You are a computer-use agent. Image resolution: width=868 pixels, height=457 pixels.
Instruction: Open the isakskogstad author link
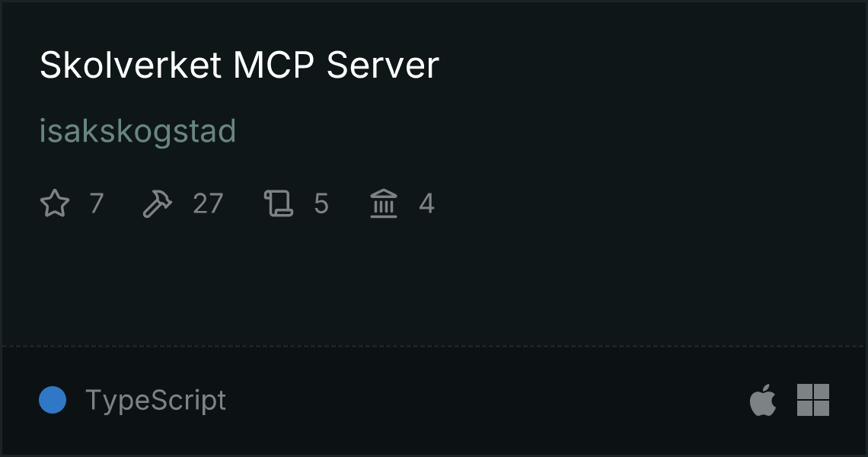[138, 132]
